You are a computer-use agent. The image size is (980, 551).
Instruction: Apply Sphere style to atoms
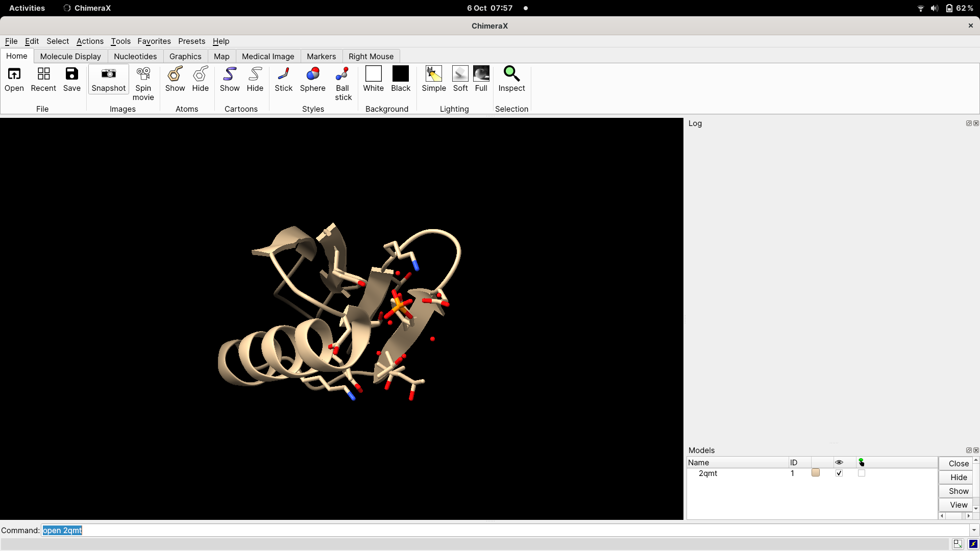tap(312, 74)
